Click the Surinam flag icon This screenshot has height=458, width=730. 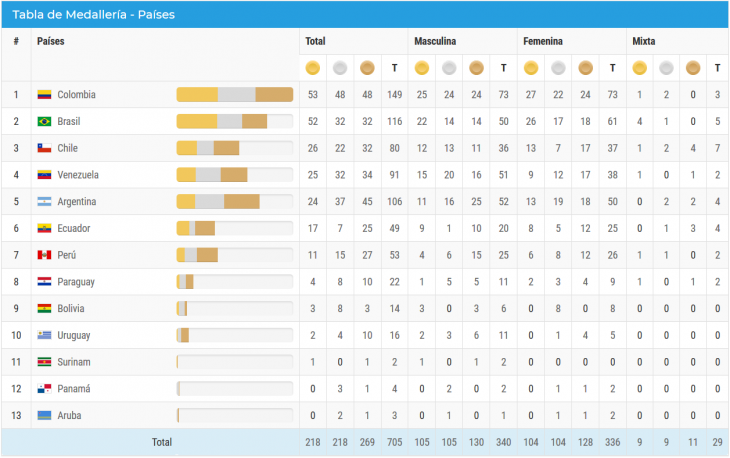coord(44,362)
